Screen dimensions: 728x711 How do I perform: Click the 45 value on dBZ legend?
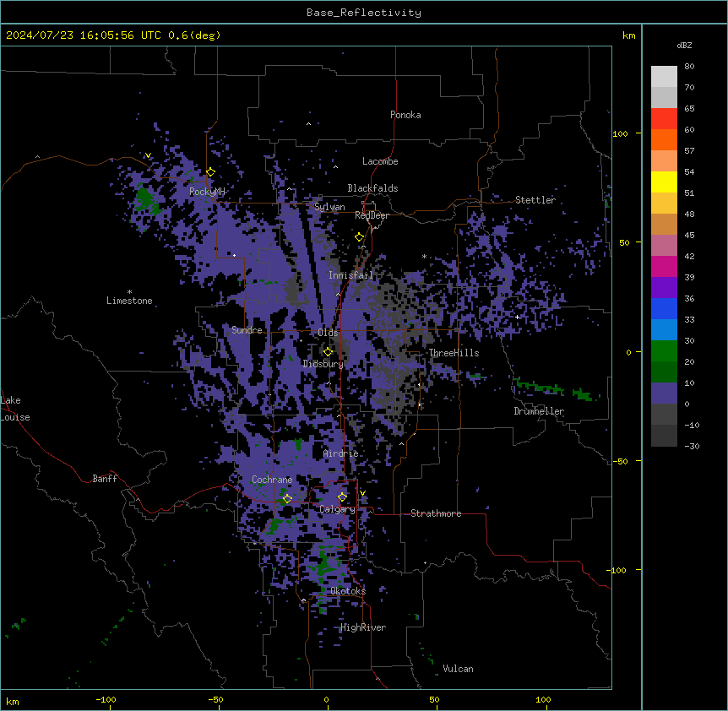pos(689,236)
